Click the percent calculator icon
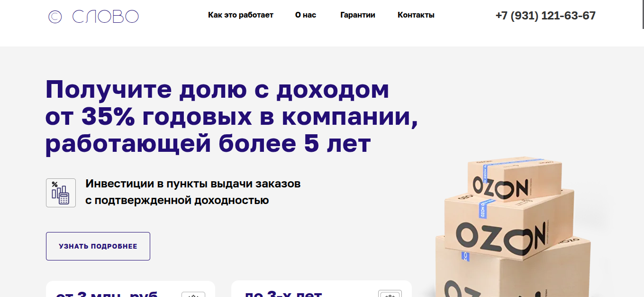Screen dimensions: 644x297 click(x=61, y=193)
